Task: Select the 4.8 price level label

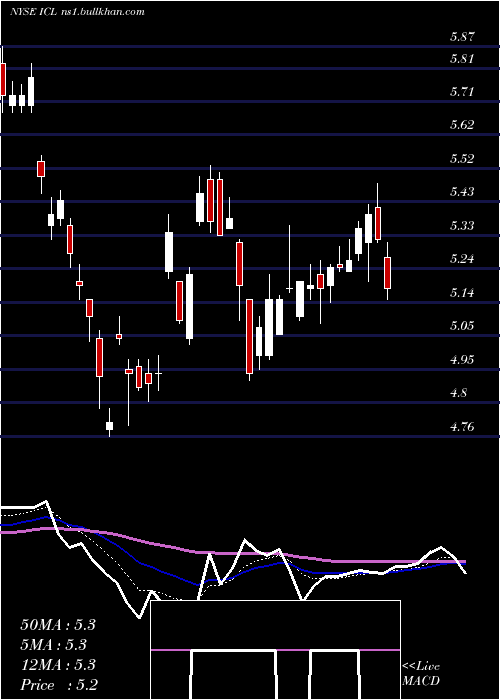Action: coord(458,393)
